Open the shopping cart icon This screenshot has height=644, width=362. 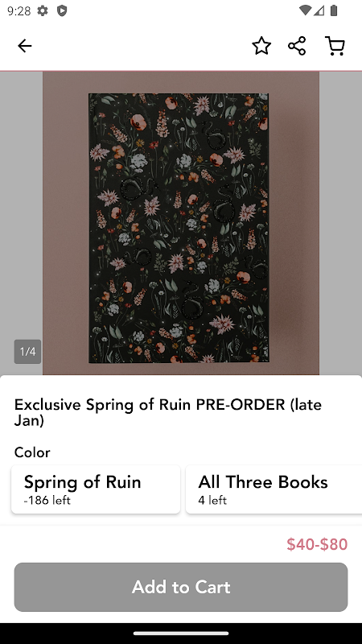(335, 46)
